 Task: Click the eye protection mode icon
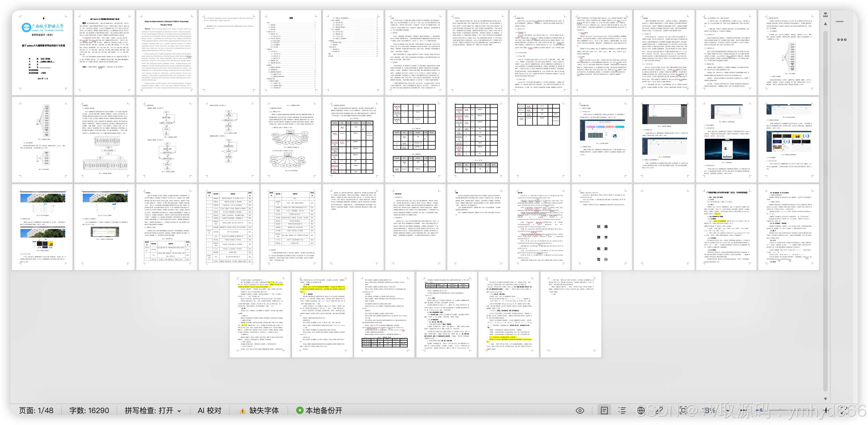[580, 410]
